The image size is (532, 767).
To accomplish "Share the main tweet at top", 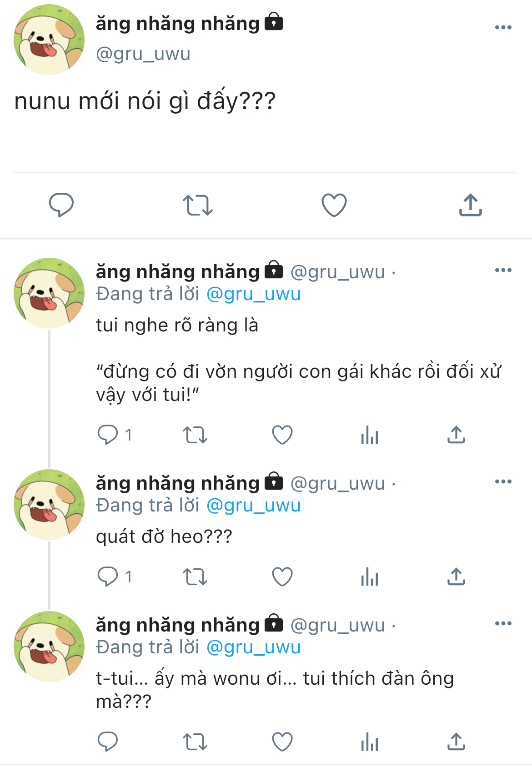I will 470,205.
